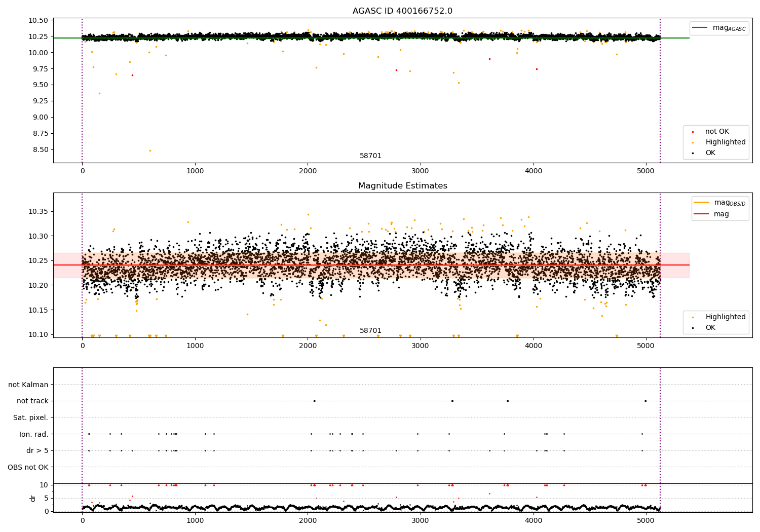This screenshot has height=532, width=760.
Task: Click the rotated 'dr' axis label
Action: tap(33, 498)
